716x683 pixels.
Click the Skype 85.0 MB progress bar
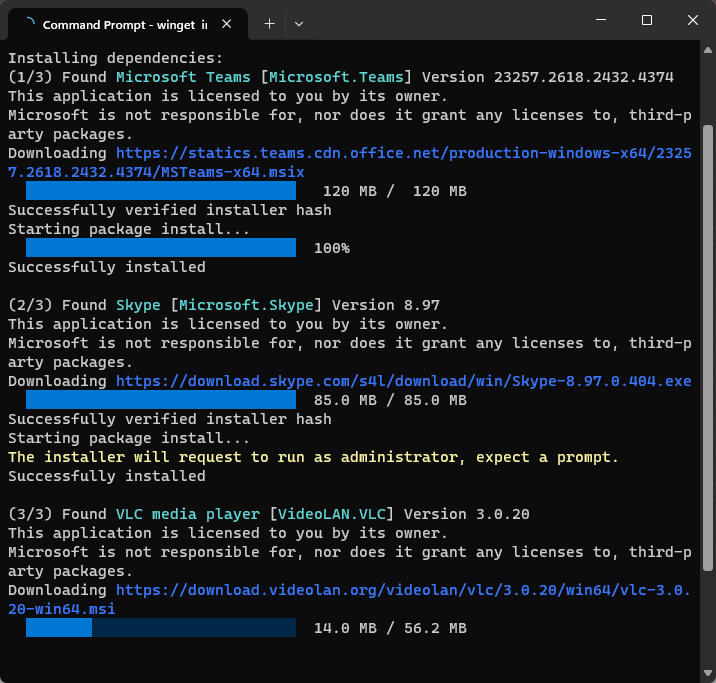coord(160,400)
